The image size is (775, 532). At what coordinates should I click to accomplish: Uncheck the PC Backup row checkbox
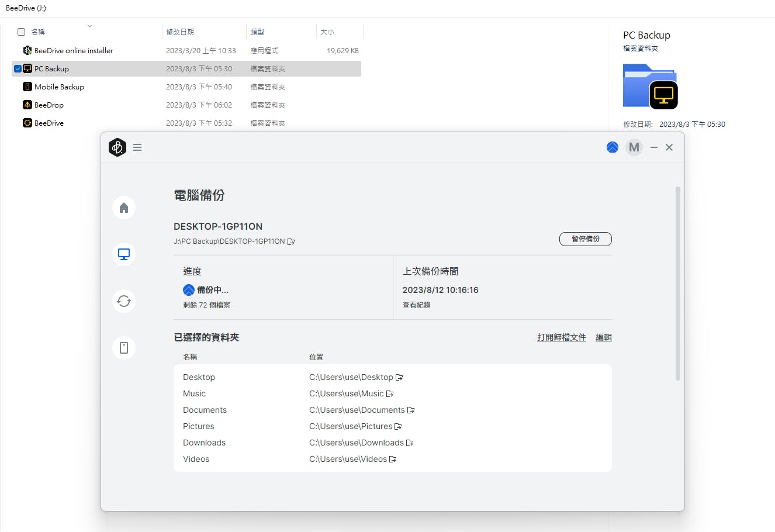(18, 68)
